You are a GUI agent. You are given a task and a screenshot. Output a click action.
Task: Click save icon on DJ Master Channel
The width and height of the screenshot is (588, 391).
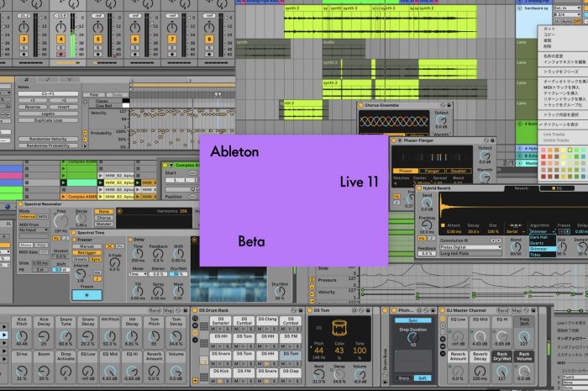(x=533, y=311)
